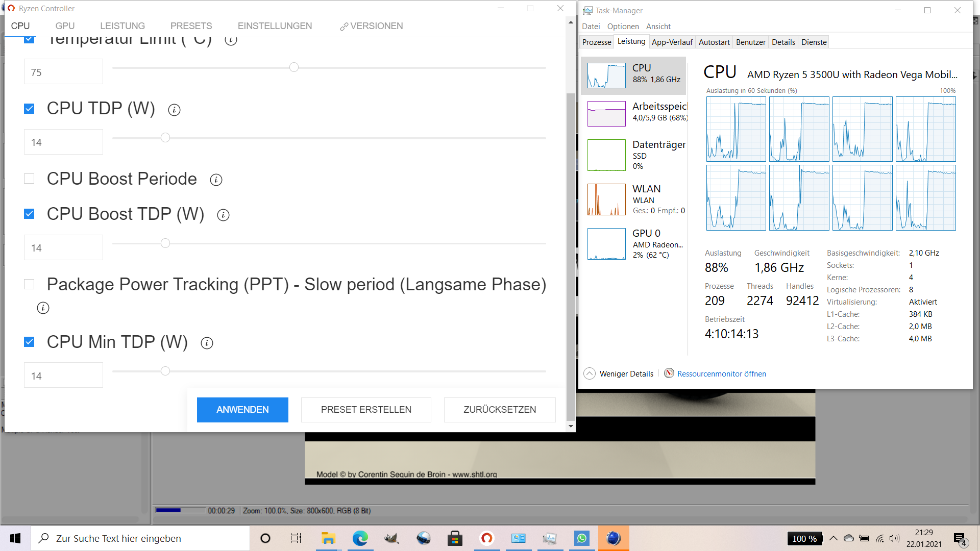980x551 pixels.
Task: Click info icon beside CPU Boost Periode
Action: [x=216, y=180]
